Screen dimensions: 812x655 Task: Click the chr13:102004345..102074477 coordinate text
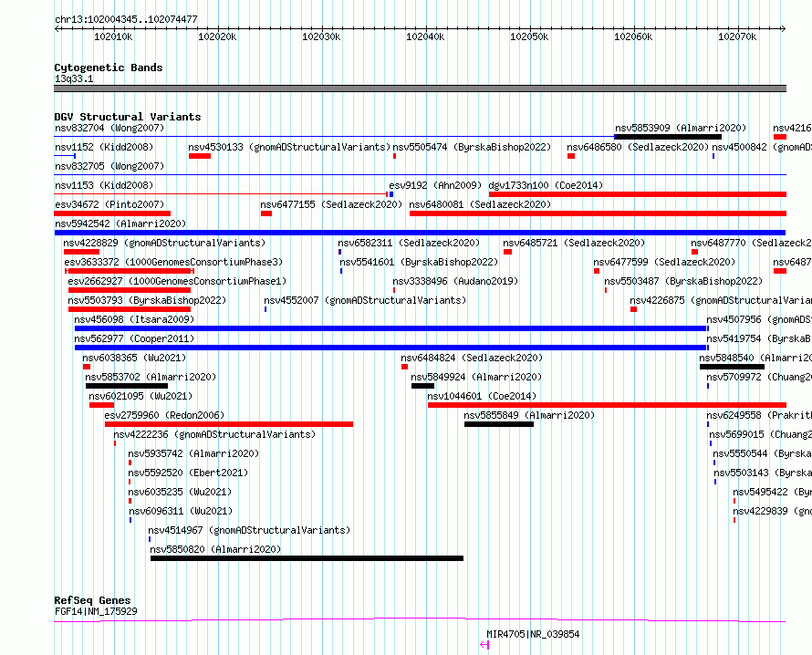pos(126,19)
